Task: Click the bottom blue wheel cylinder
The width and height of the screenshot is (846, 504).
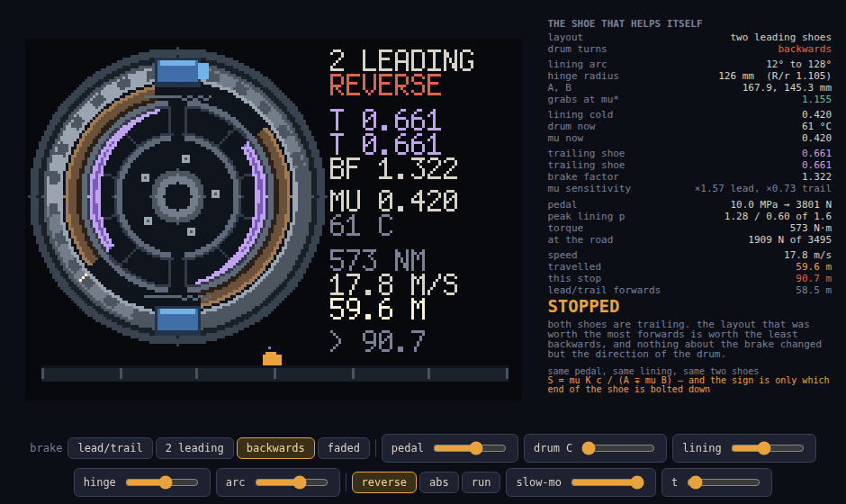Action: pyautogui.click(x=177, y=319)
